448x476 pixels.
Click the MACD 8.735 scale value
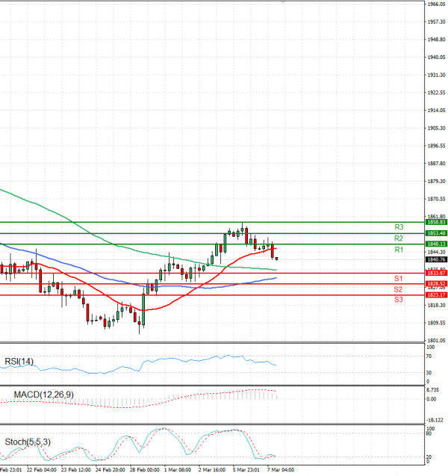coord(432,390)
